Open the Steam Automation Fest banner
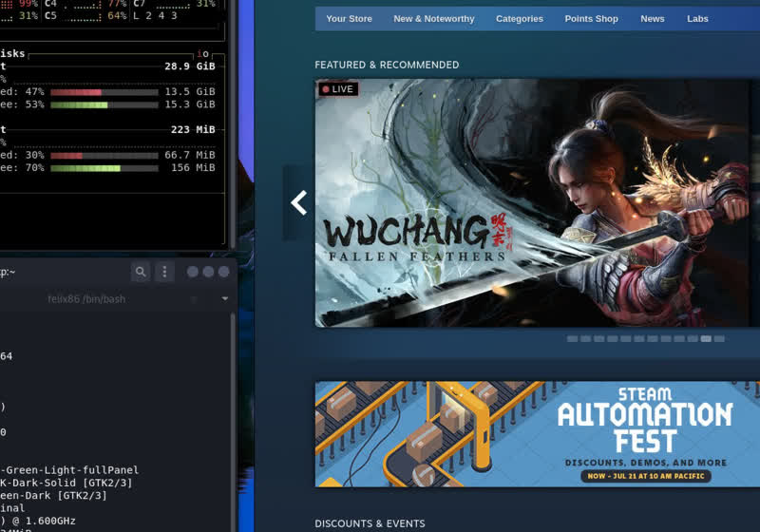 (538, 434)
